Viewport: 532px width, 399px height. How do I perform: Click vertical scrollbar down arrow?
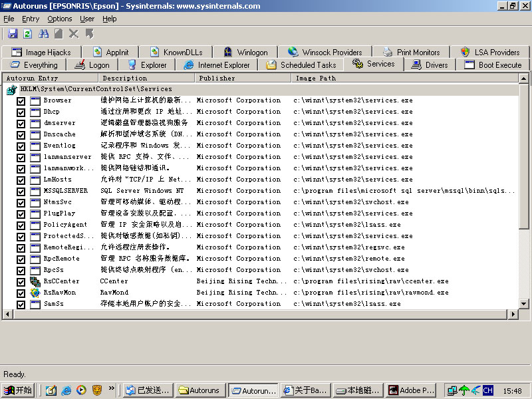[x=523, y=304]
